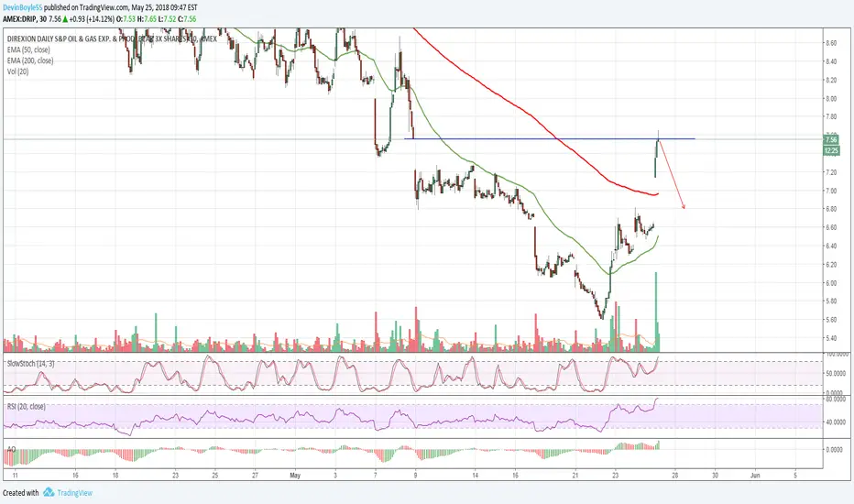Select the EMA (200, close) indicator label
Viewport: 854px width, 504px height.
[30, 60]
